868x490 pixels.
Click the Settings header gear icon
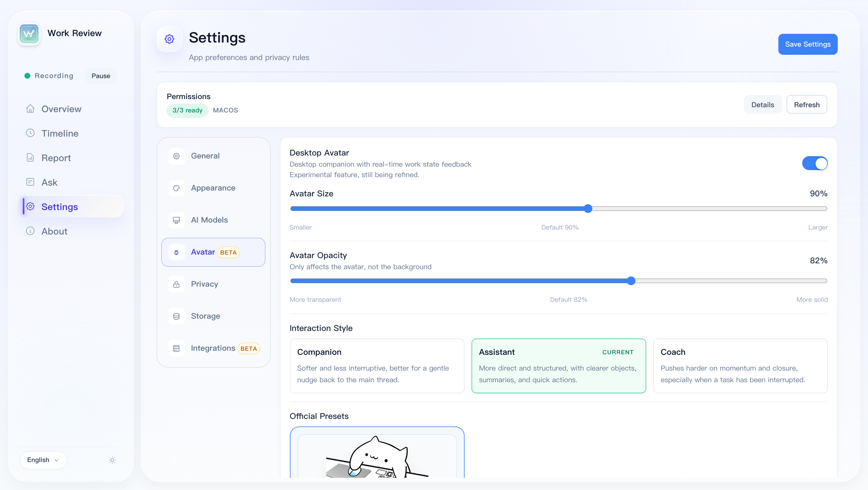[169, 39]
